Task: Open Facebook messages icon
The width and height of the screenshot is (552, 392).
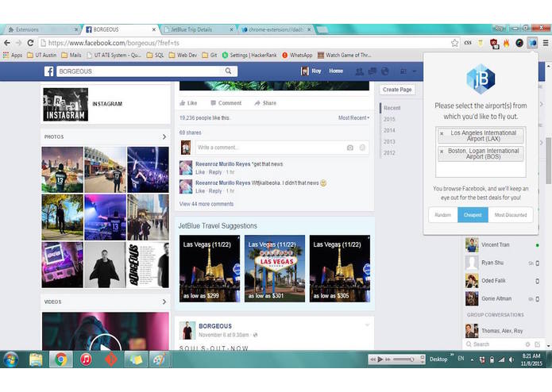Action: click(373, 71)
